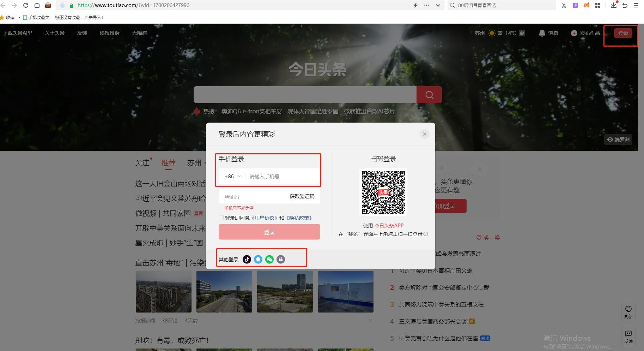Screen dimensions: 644x351
Task: Choose QQ login icon in dialog
Action: (258, 260)
